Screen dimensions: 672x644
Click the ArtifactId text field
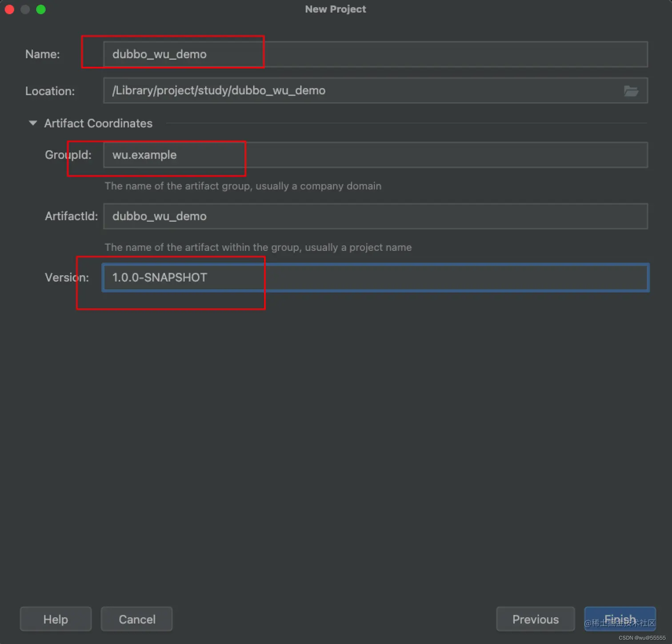pyautogui.click(x=375, y=216)
